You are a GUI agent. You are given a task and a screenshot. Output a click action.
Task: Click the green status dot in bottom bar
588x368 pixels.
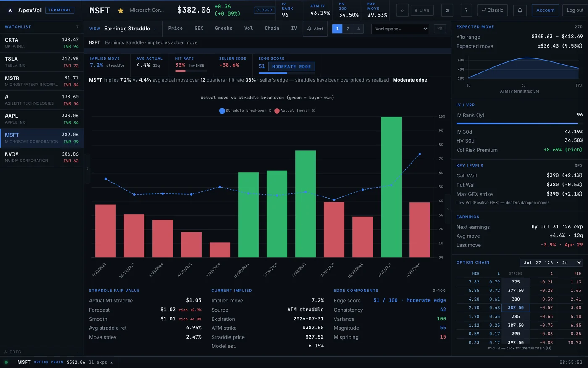pos(6,362)
